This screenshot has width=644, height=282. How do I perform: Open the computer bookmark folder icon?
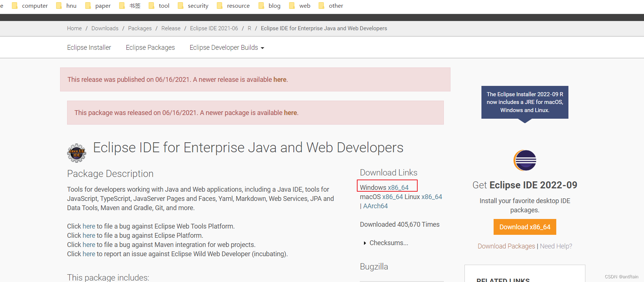pos(15,6)
